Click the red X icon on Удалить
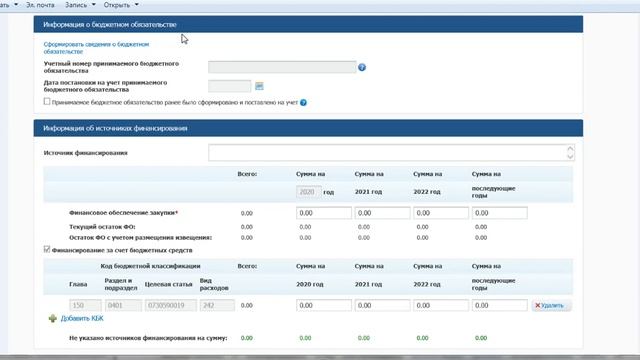This screenshot has height=360, width=640. pyautogui.click(x=538, y=305)
